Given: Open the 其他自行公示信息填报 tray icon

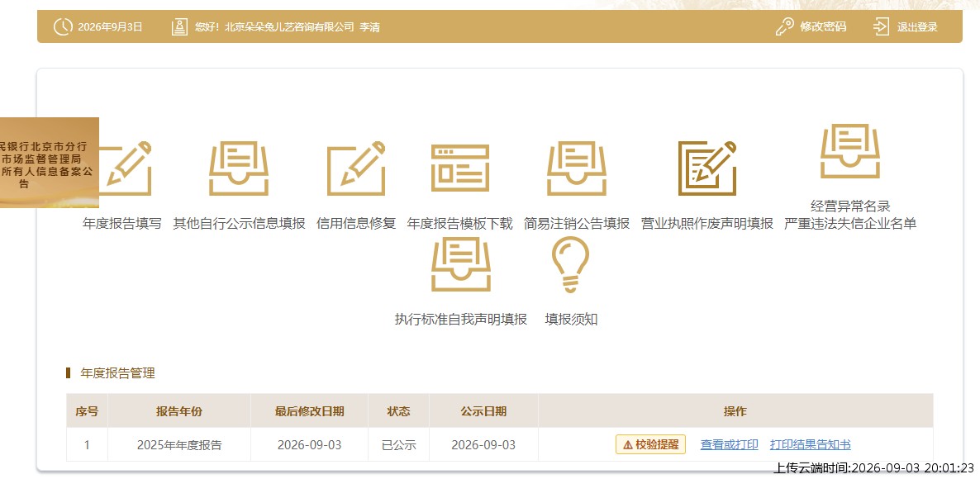Looking at the screenshot, I should tap(238, 168).
